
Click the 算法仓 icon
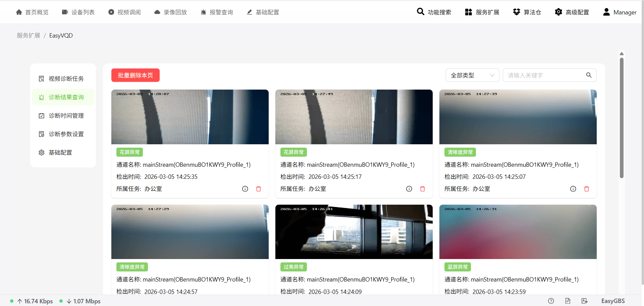pyautogui.click(x=517, y=12)
